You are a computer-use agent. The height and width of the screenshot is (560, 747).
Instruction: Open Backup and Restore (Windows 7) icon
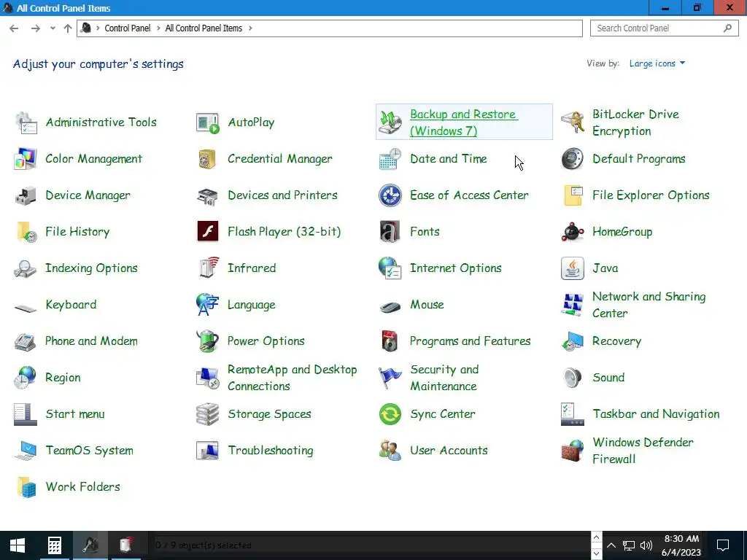(390, 122)
